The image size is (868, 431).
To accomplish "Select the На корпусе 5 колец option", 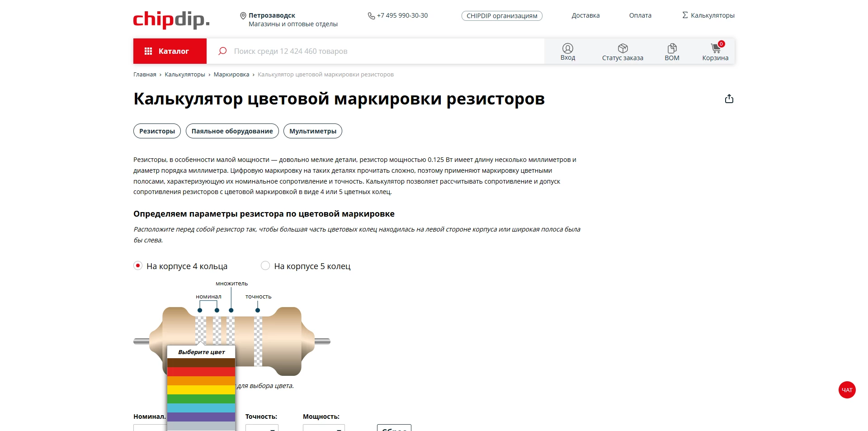I will coord(265,266).
